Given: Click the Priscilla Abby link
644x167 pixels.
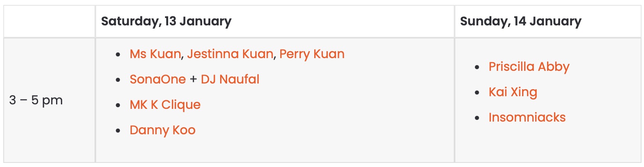Looking at the screenshot, I should pyautogui.click(x=529, y=67).
